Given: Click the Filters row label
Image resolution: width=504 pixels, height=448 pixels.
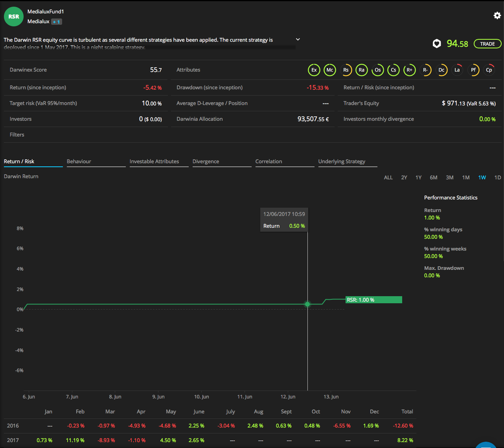Looking at the screenshot, I should (x=17, y=135).
